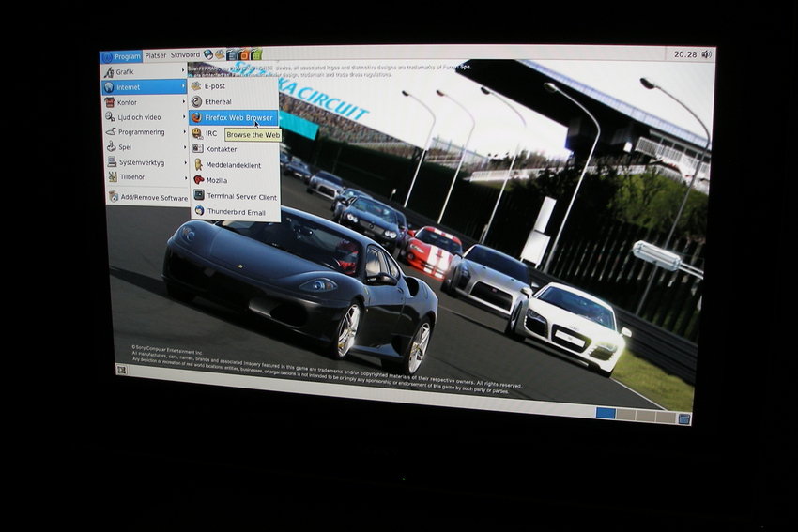Switch to the third workspace

click(x=645, y=417)
